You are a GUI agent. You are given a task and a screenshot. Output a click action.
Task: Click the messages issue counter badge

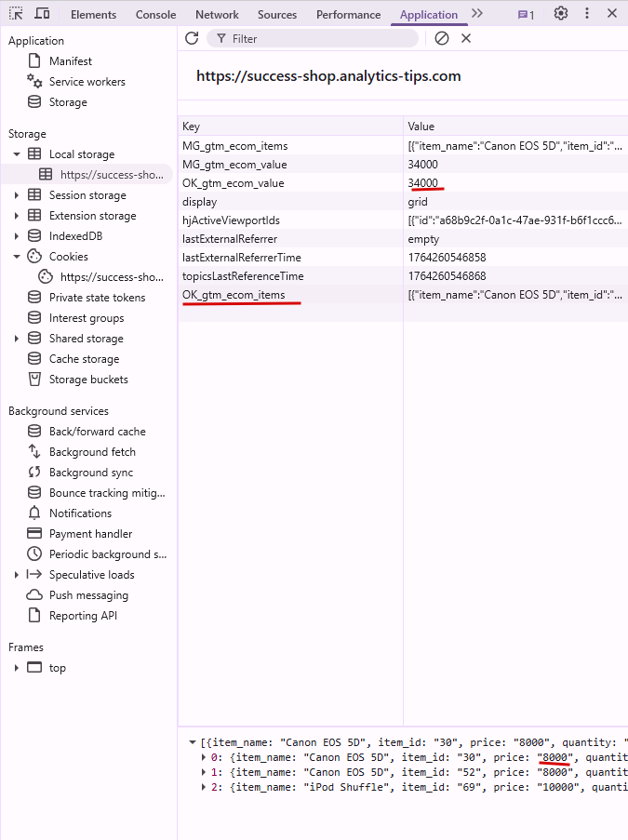[526, 15]
